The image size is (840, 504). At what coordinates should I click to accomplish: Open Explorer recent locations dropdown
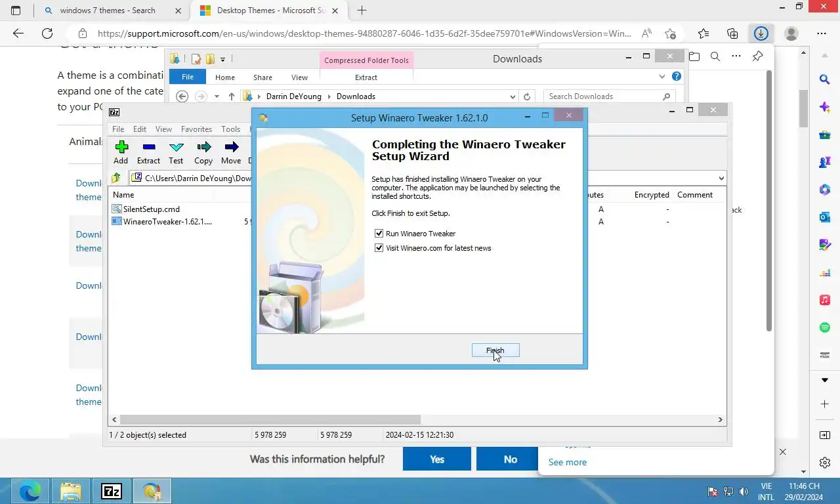click(217, 96)
